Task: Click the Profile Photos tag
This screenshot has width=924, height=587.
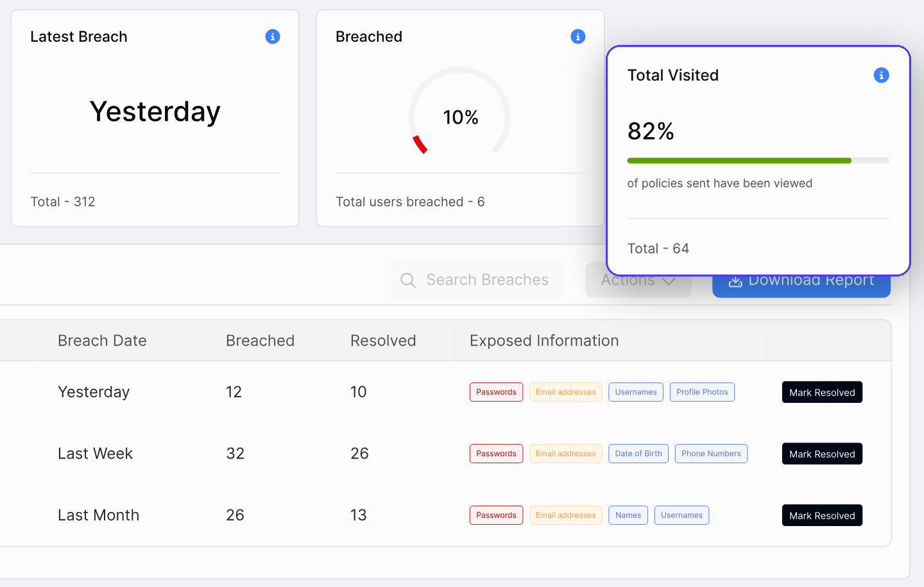Action: click(702, 392)
